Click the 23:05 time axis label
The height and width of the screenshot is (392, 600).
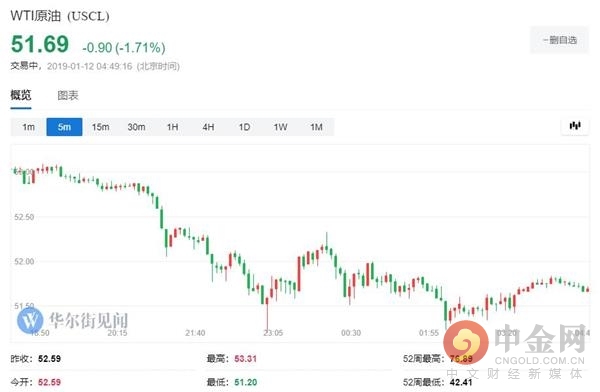click(x=273, y=333)
